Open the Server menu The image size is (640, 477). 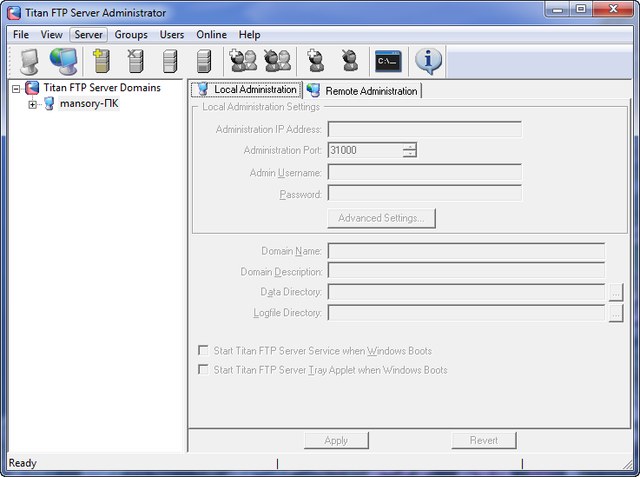click(89, 35)
